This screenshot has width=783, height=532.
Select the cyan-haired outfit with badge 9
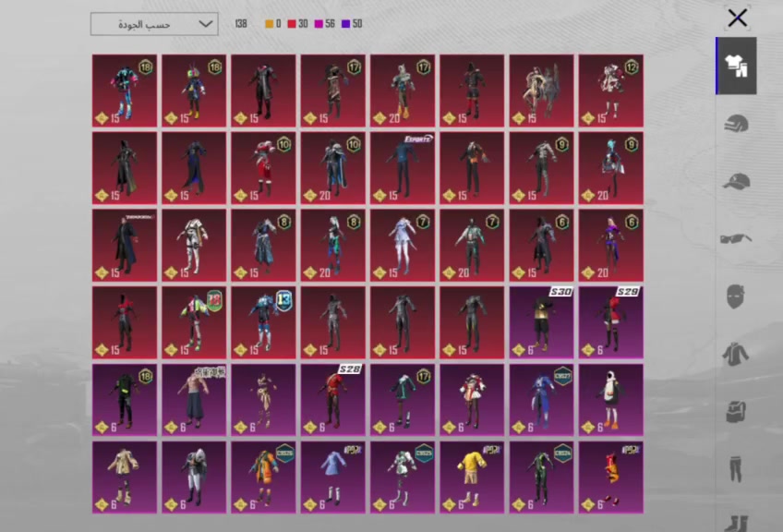click(x=610, y=168)
